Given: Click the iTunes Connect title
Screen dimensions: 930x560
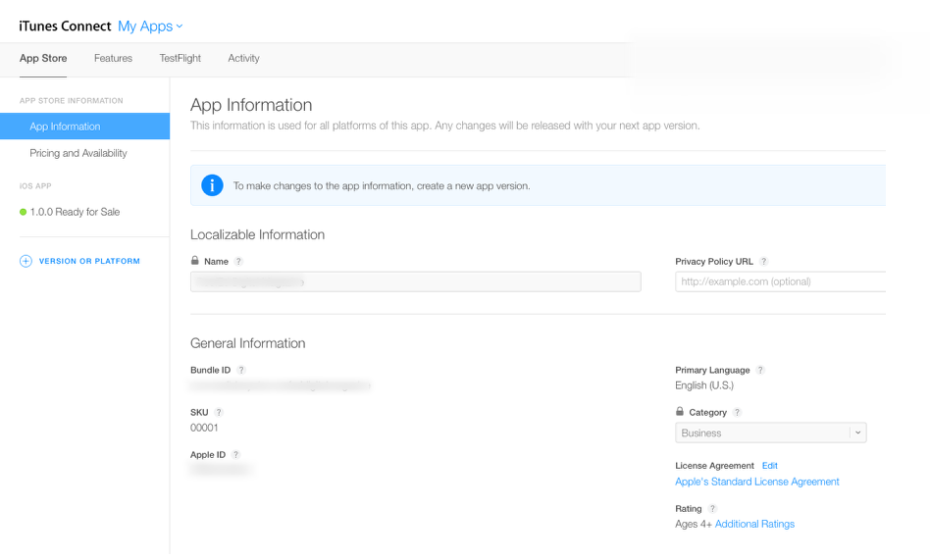Looking at the screenshot, I should click(66, 26).
